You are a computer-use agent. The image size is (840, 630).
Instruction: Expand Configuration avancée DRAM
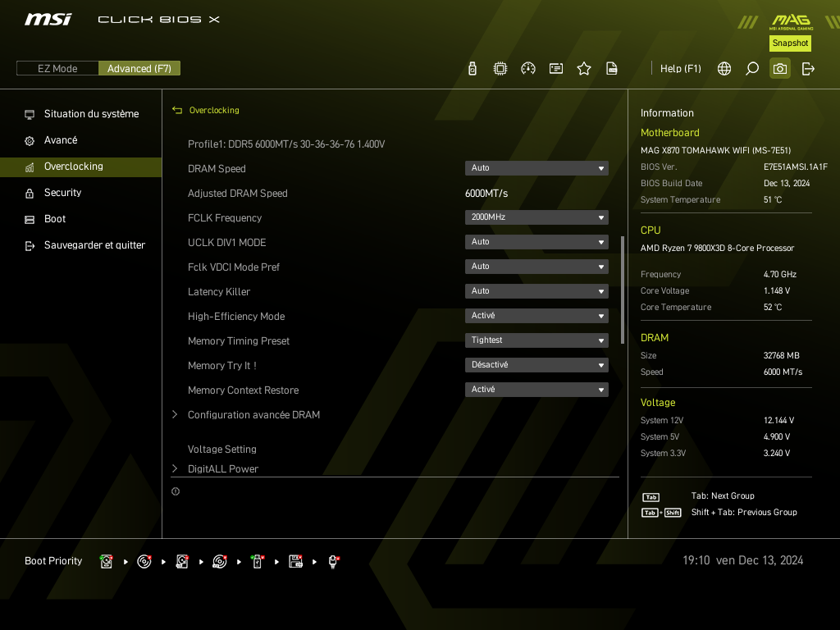(x=253, y=415)
